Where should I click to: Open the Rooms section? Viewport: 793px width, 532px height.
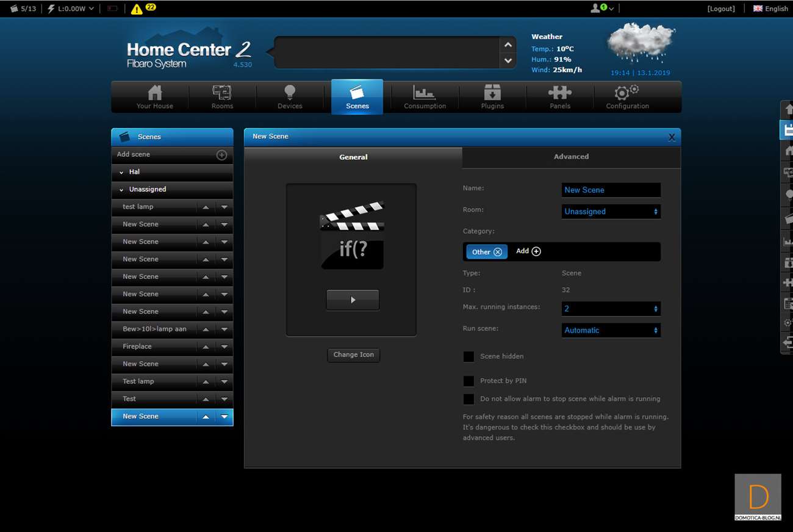[x=222, y=97]
